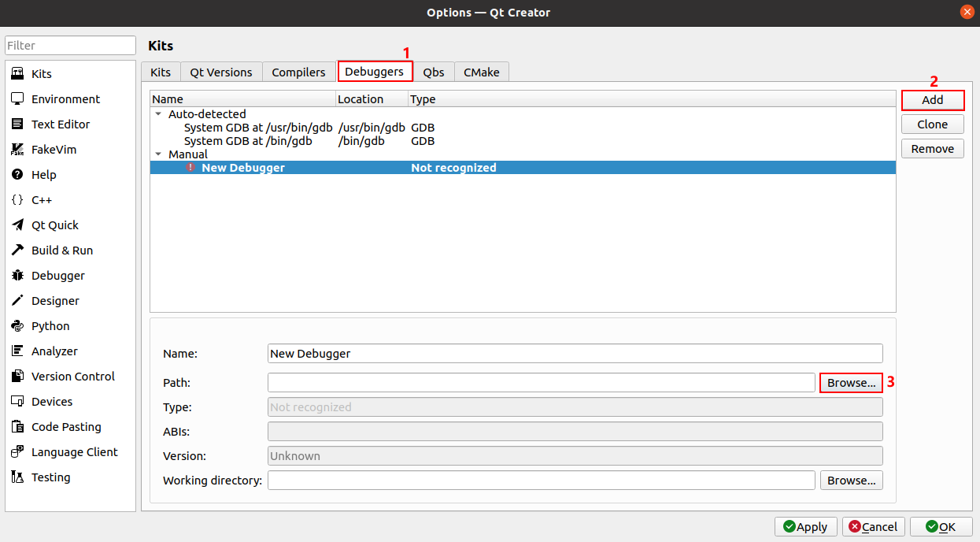
Task: Select the Code Pasting clipboard icon
Action: 17,427
